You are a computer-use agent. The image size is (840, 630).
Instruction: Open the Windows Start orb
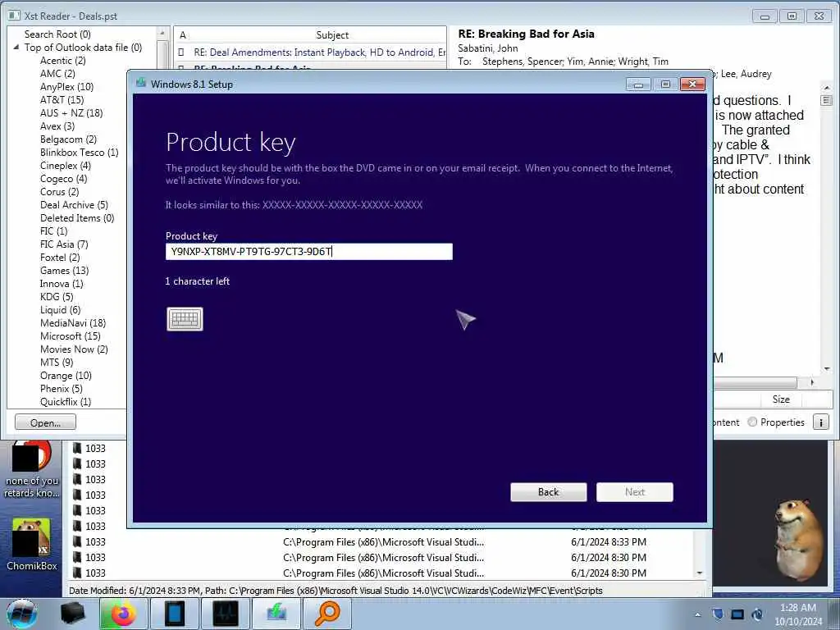coord(21,614)
